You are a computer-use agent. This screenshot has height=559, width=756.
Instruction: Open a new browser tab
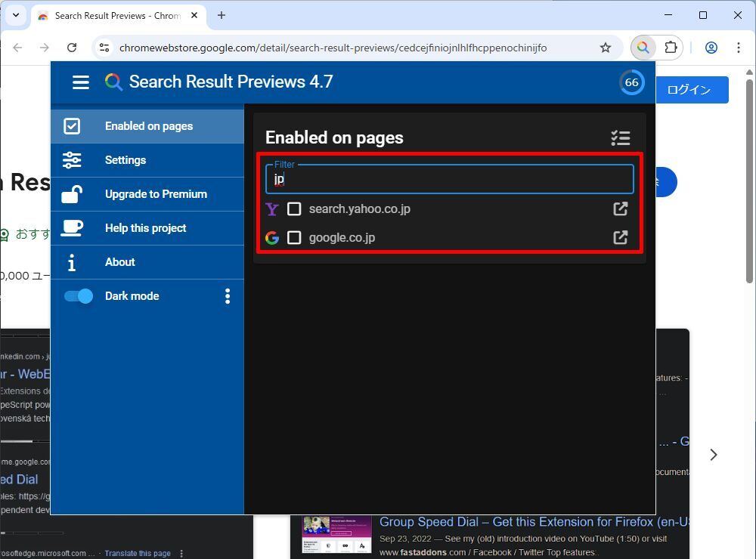[x=222, y=15]
